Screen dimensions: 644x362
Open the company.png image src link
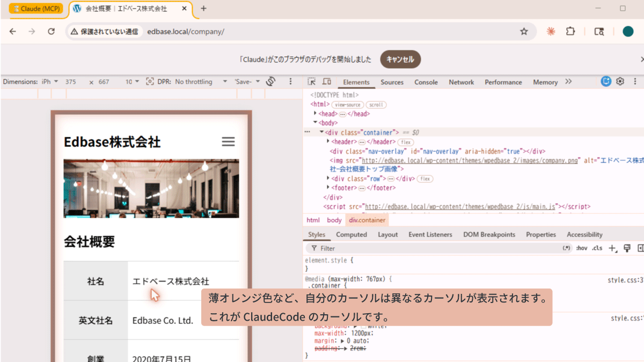pyautogui.click(x=471, y=160)
